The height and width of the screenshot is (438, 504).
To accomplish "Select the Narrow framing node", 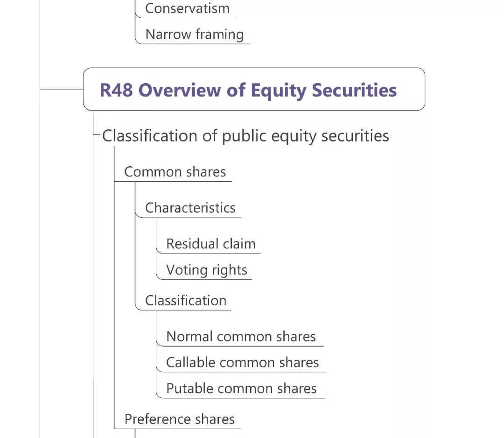I will click(194, 35).
